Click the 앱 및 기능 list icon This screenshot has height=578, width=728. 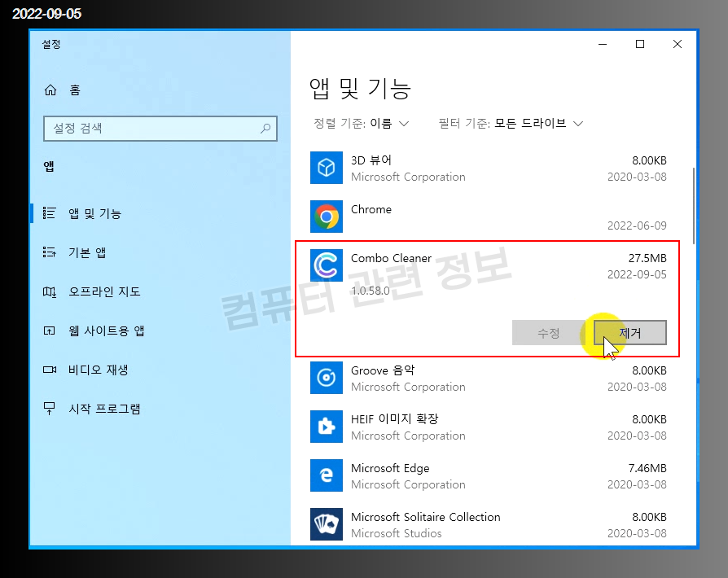(49, 213)
